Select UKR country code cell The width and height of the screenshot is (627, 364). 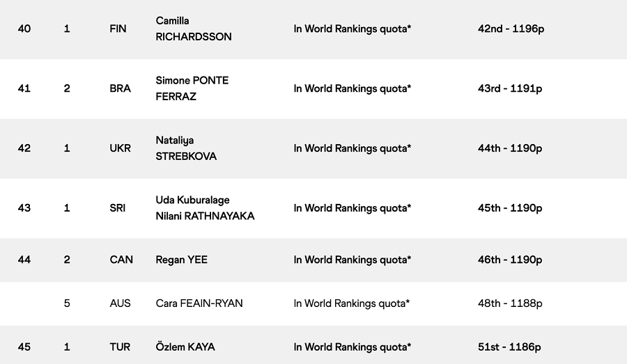point(120,148)
